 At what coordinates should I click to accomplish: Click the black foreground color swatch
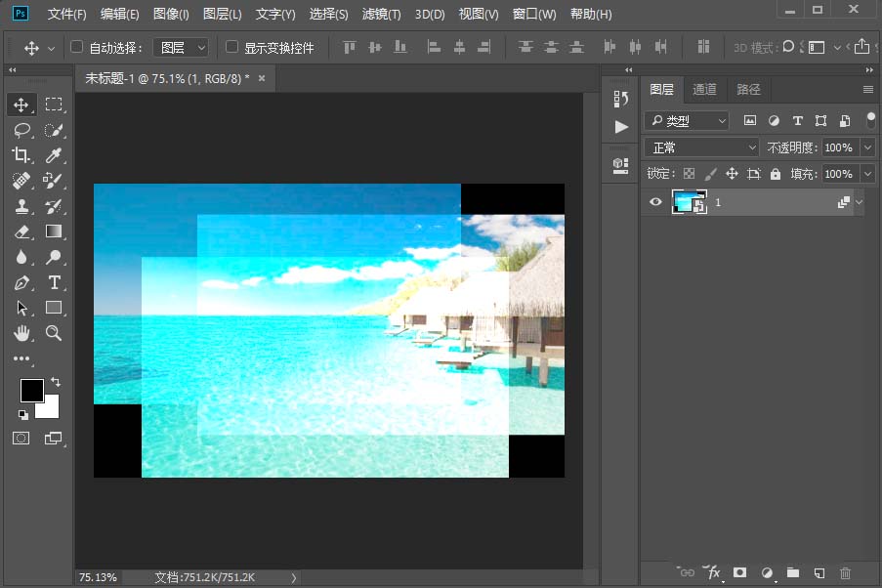tap(31, 390)
